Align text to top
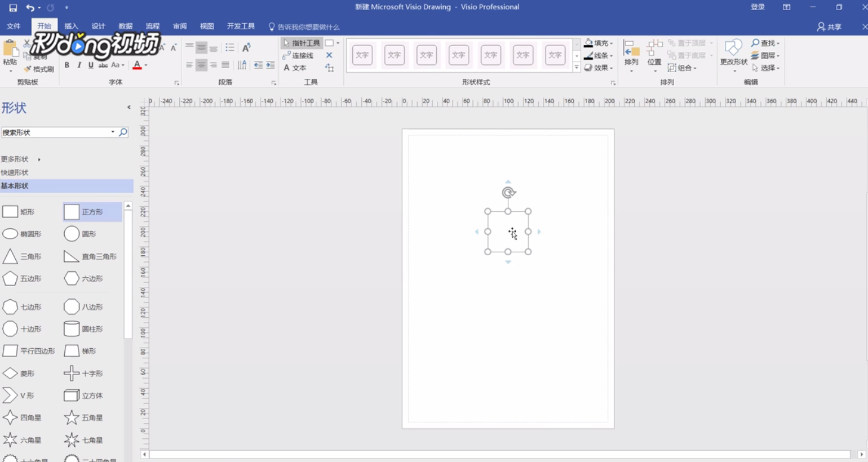This screenshot has width=868, height=462. pos(189,47)
